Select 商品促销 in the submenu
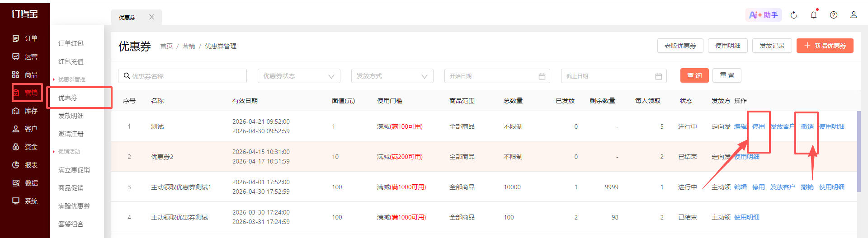The image size is (868, 238). click(x=71, y=188)
